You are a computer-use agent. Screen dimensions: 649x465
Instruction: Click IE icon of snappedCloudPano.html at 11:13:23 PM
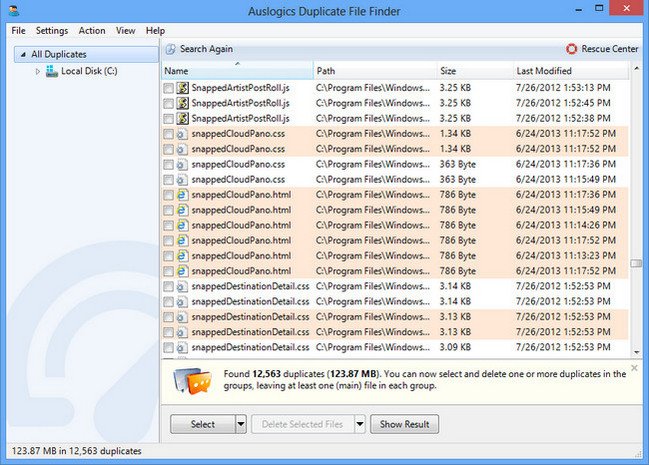182,256
